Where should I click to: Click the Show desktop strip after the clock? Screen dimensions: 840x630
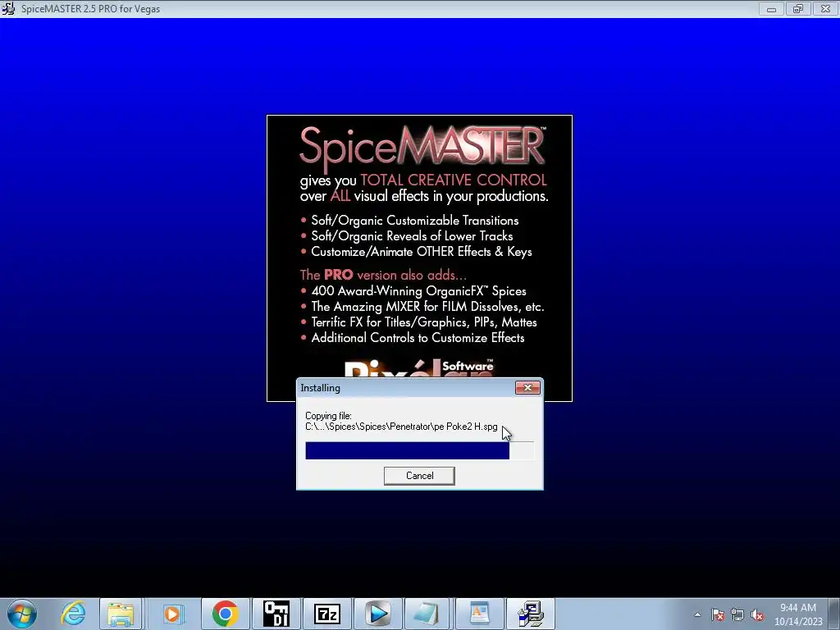pos(836,614)
